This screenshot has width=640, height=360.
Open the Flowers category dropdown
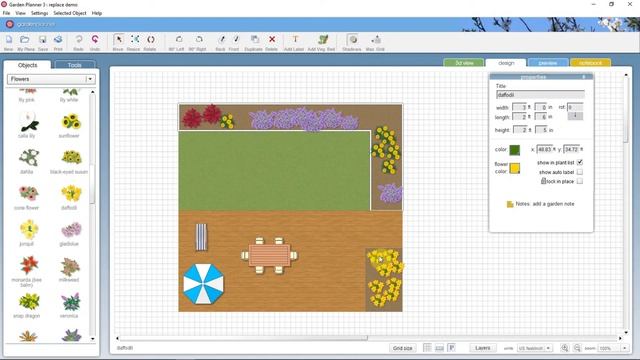51,79
